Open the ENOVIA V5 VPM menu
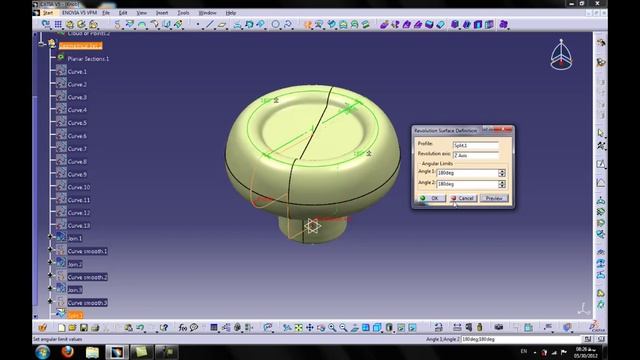This screenshot has width=640, height=360. coord(79,13)
